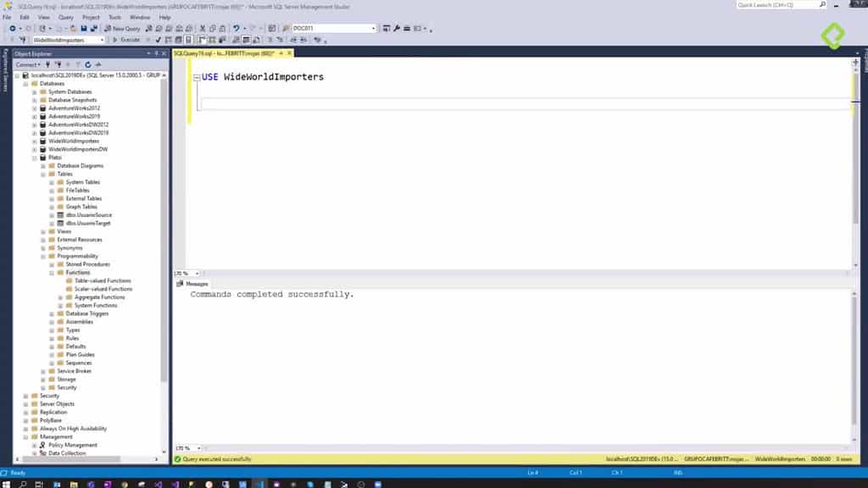Connect Object Explorer using the plug icon

coord(48,64)
